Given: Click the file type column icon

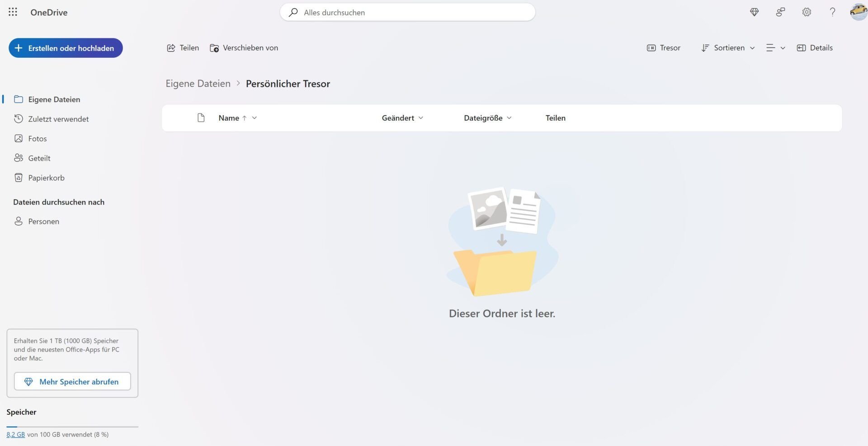Looking at the screenshot, I should tap(201, 118).
